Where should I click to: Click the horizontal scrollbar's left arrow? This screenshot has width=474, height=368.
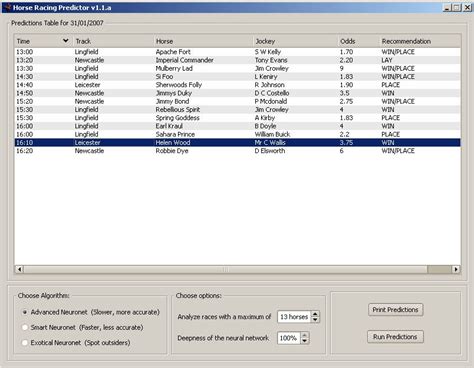click(19, 269)
